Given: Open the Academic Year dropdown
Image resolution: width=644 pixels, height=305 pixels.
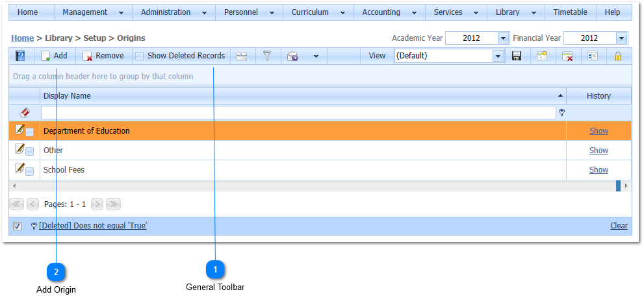Looking at the screenshot, I should click(502, 38).
